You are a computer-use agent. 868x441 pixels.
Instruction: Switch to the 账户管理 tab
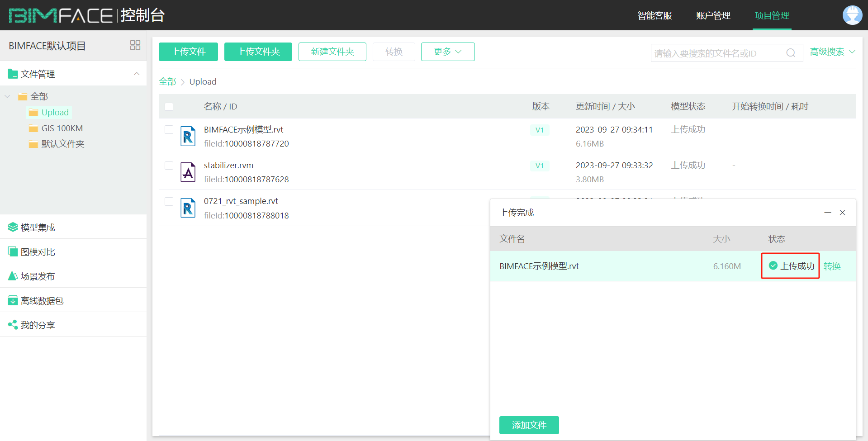pos(713,15)
